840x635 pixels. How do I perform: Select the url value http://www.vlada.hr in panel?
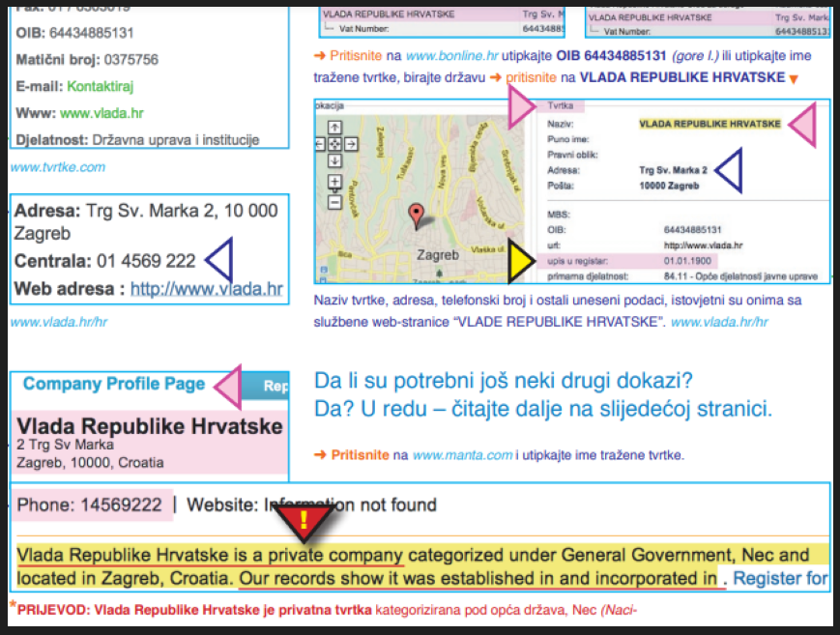pos(704,245)
